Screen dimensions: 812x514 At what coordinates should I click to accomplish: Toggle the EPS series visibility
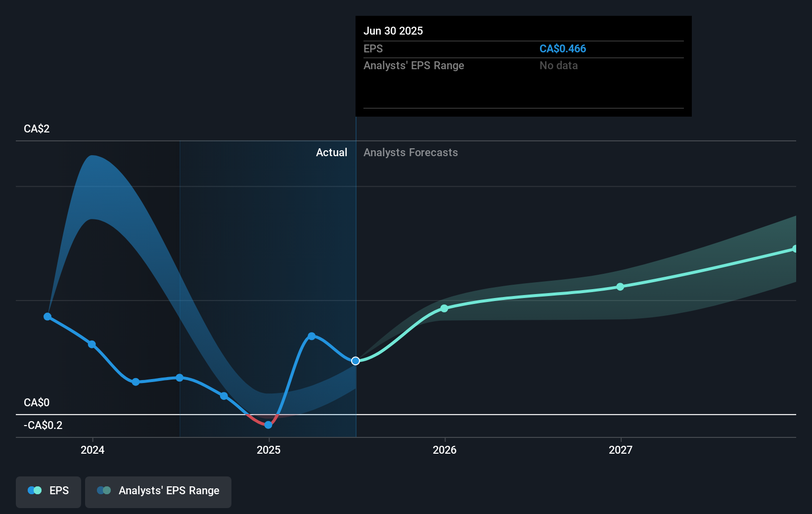pos(48,492)
